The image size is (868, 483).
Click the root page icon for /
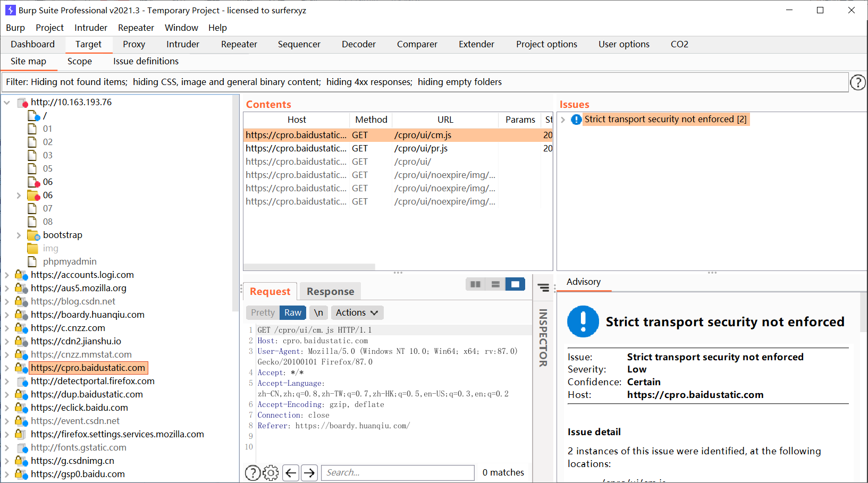click(33, 115)
